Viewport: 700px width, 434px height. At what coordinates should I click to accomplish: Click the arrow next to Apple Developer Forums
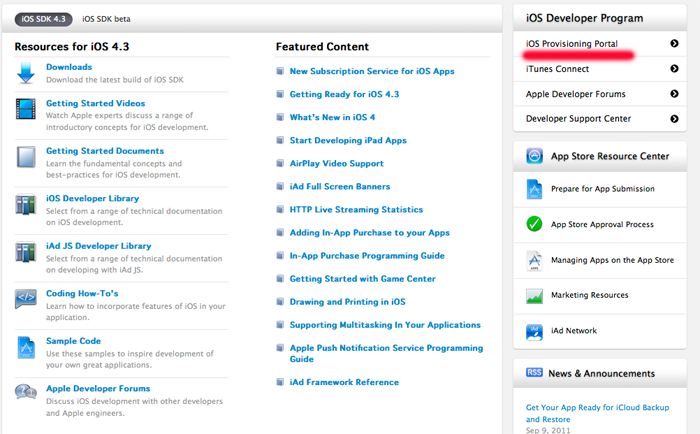coord(674,94)
